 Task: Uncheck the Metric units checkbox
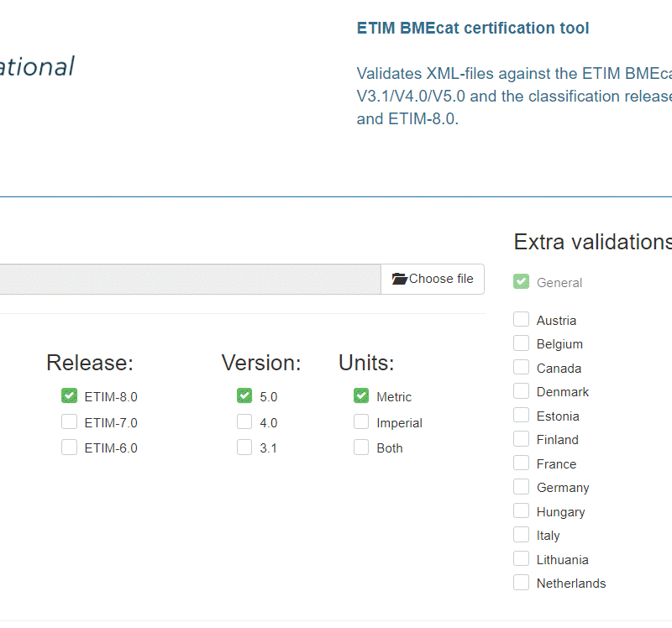(x=361, y=396)
